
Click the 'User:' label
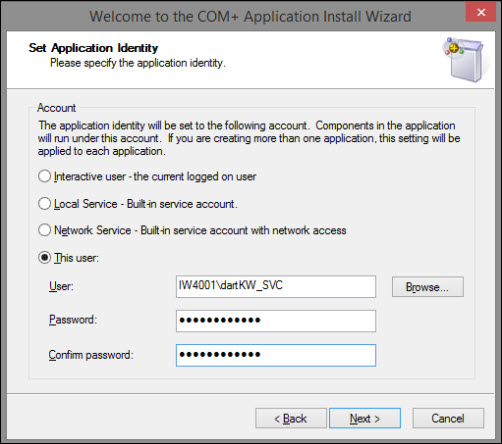pyautogui.click(x=61, y=286)
